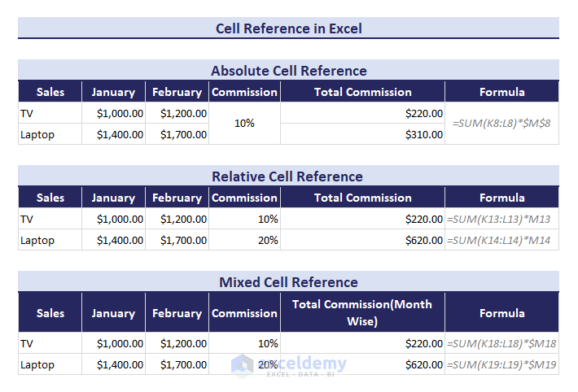Select the Formula header in the Mixed table

coord(501,313)
